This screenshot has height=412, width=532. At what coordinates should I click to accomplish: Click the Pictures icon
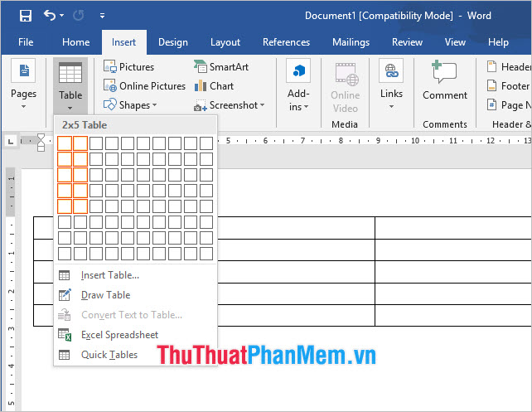click(110, 66)
